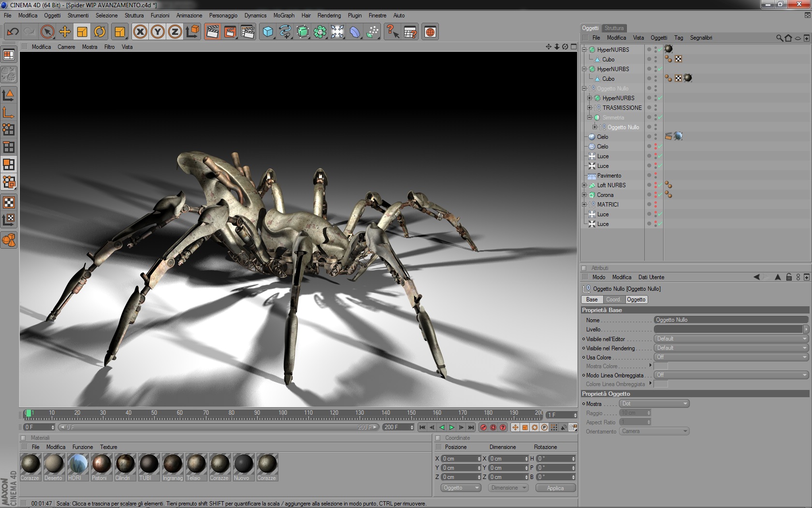Go to the animation's last frame
The height and width of the screenshot is (508, 812).
(x=471, y=427)
